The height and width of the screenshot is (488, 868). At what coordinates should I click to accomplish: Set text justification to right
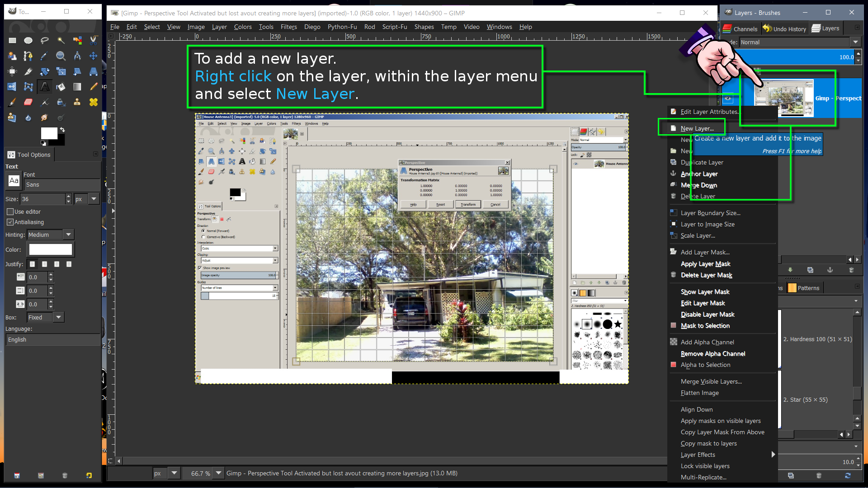tap(44, 264)
